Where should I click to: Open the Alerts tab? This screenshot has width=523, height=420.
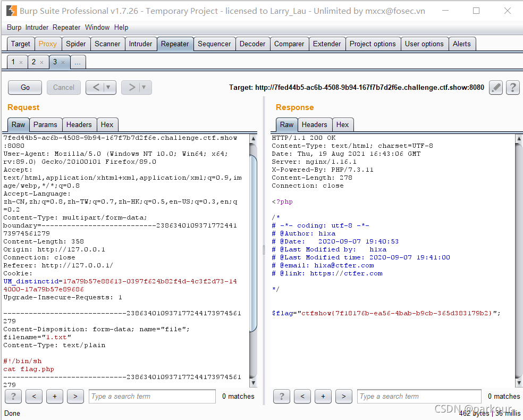tap(462, 44)
